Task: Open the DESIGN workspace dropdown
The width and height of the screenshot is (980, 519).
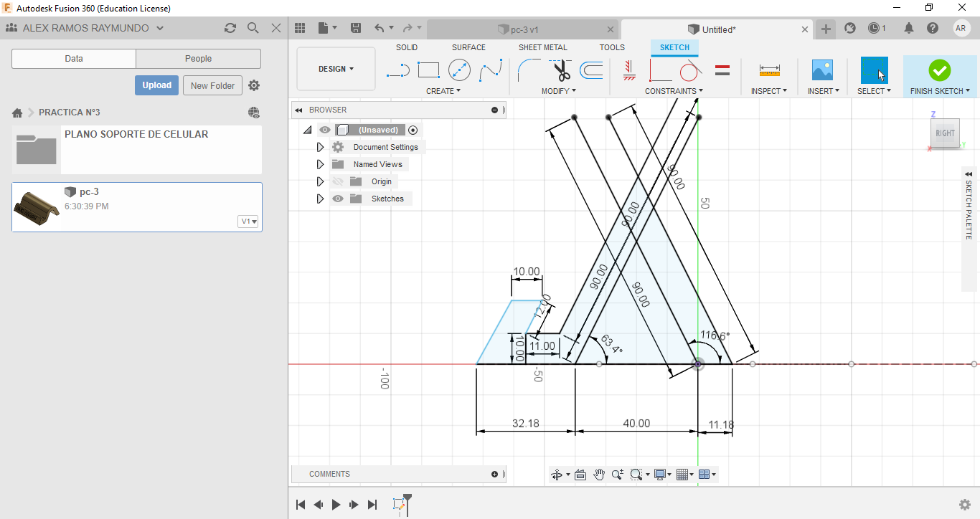Action: [x=336, y=69]
